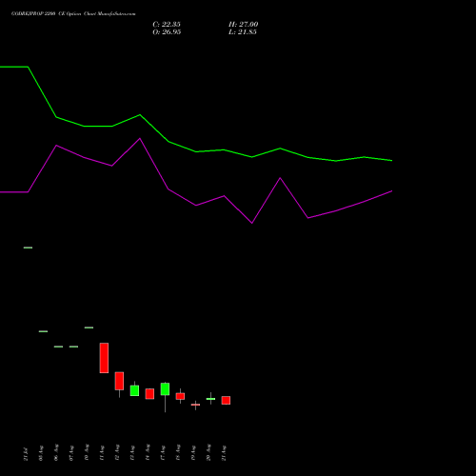This screenshot has height=476, width=476.
Task: Click the 06 Aug date label
Action: 56,453
